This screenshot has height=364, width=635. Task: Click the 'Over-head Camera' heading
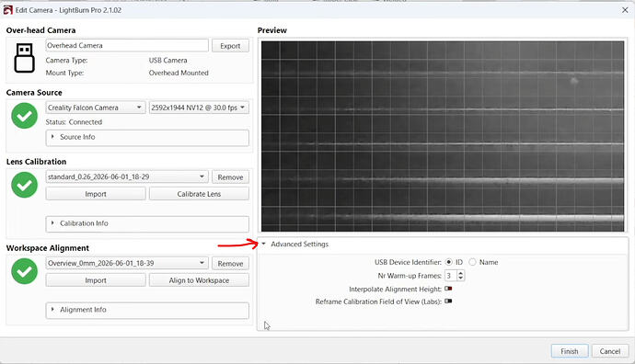(40, 30)
